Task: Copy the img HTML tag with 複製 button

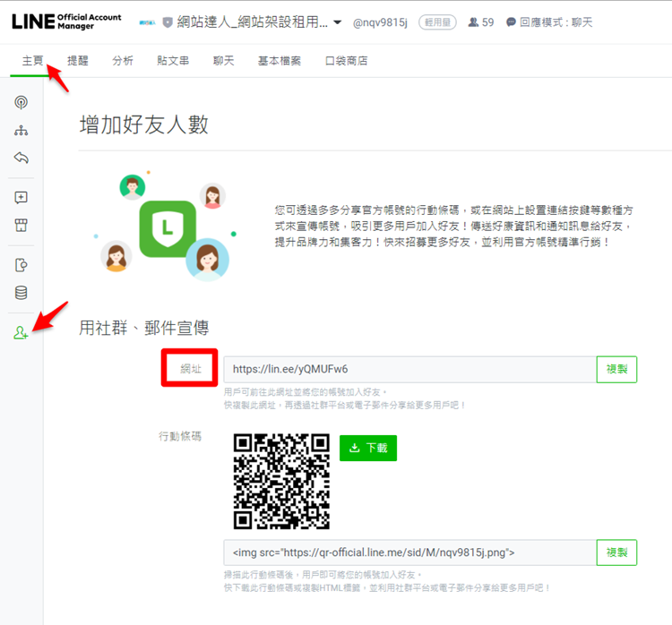Action: 616,552
